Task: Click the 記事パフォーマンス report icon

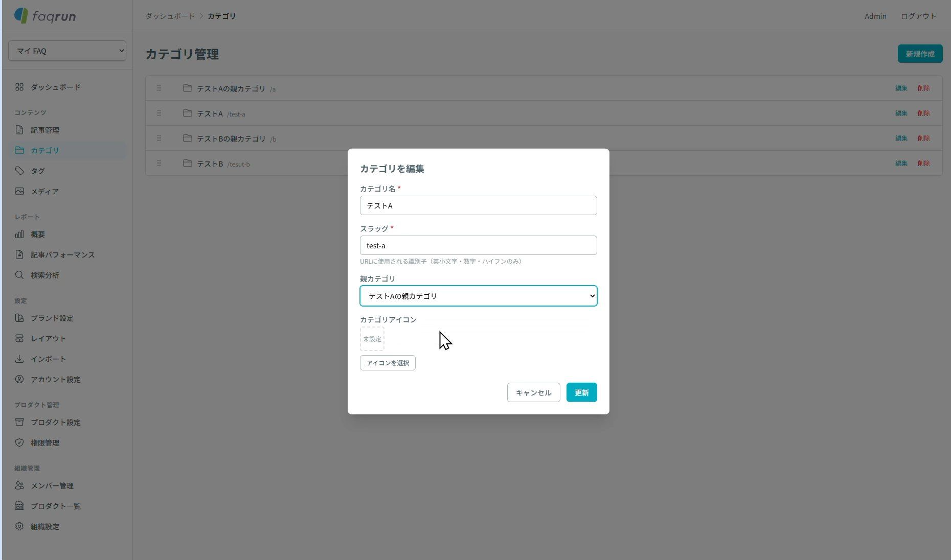Action: 19,254
